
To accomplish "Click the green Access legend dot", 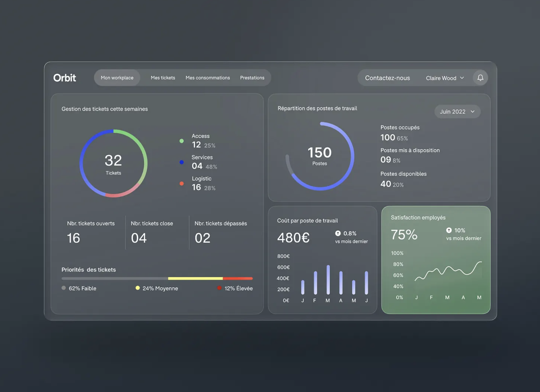I will tap(182, 141).
